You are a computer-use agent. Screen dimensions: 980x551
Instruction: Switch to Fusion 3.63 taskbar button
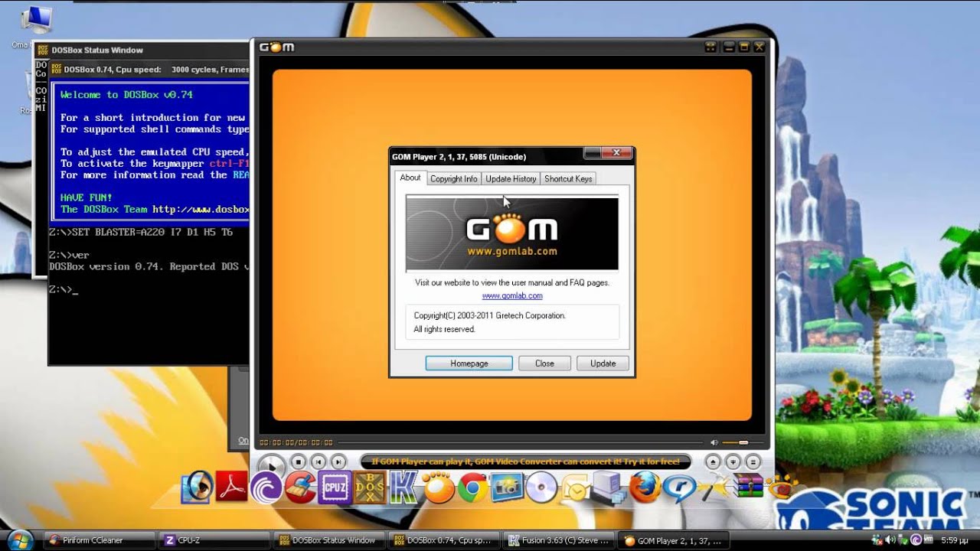pos(559,540)
